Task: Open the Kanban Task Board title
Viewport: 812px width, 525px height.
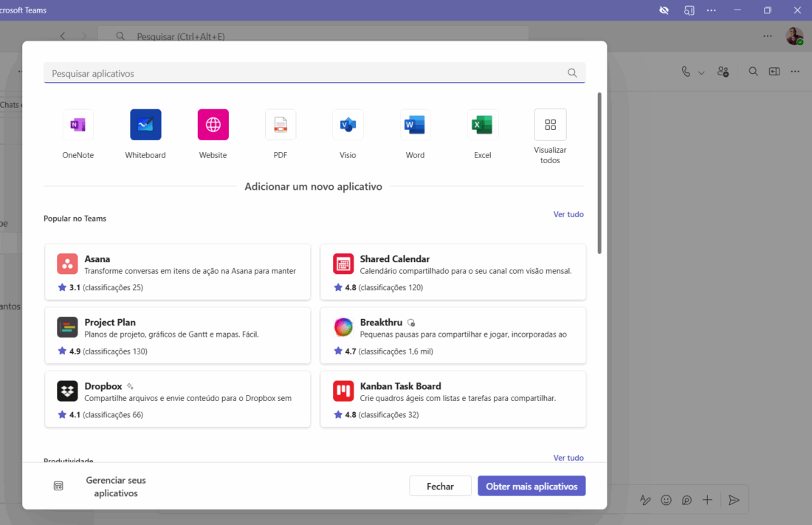Action: 400,386
